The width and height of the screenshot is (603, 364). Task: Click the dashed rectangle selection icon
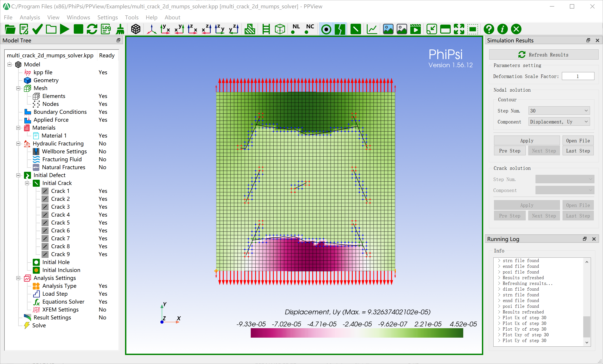pos(473,29)
